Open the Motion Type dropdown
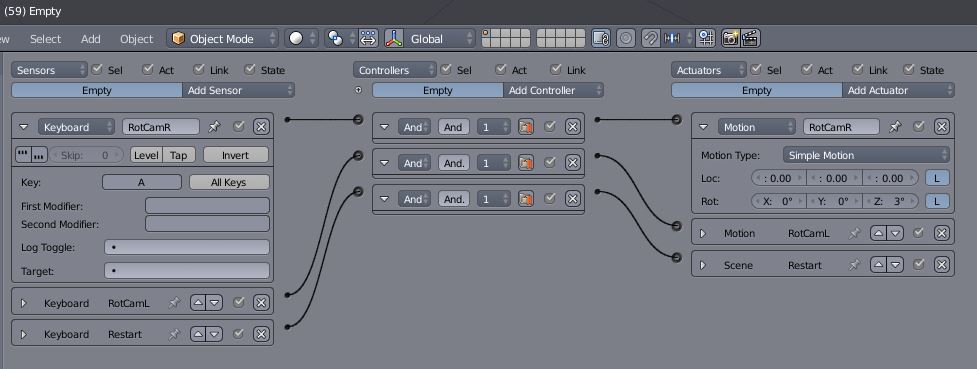Image resolution: width=977 pixels, height=369 pixels. click(866, 155)
